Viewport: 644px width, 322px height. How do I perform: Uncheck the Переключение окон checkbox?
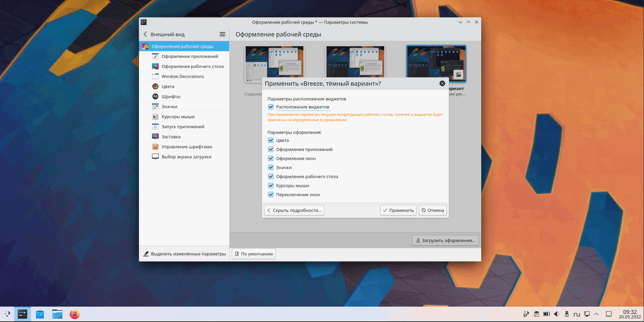[x=271, y=195]
